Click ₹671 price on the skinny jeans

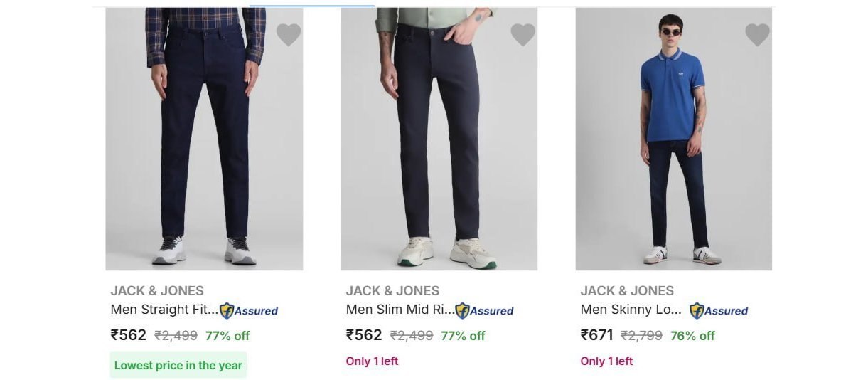coord(597,335)
